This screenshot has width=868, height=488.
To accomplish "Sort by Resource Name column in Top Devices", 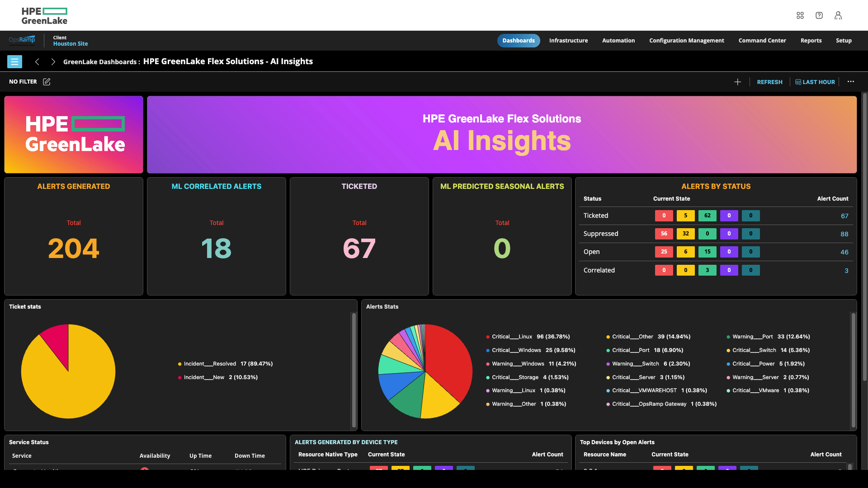I will coord(604,455).
